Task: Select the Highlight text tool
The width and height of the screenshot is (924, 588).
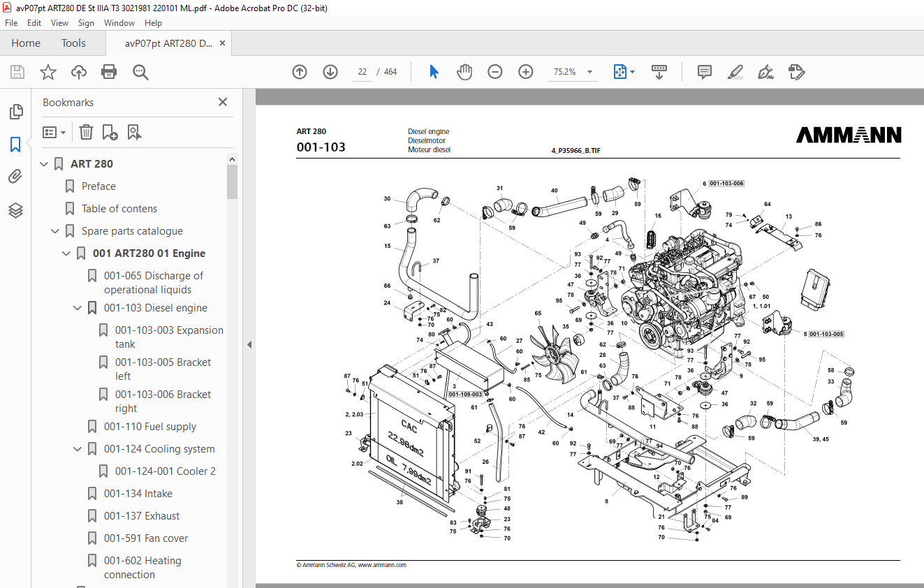Action: [735, 72]
